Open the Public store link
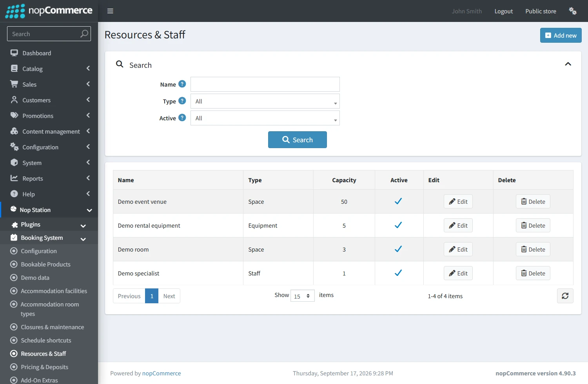 541,11
